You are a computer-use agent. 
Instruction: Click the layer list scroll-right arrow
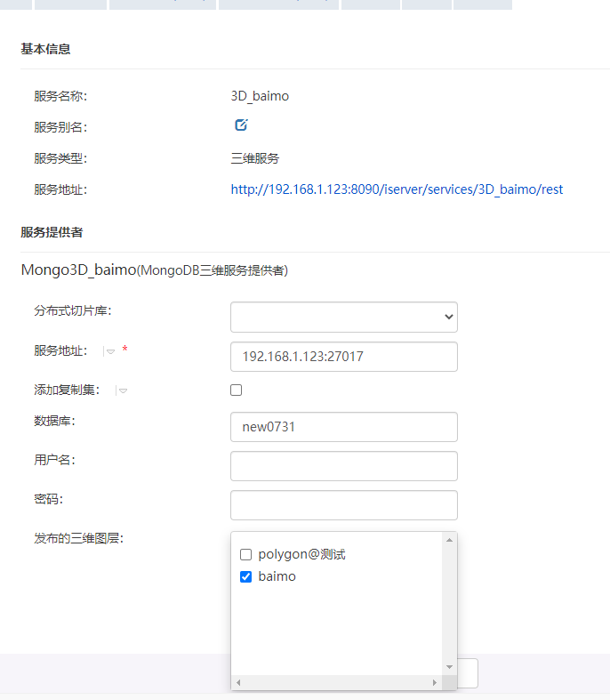click(435, 682)
